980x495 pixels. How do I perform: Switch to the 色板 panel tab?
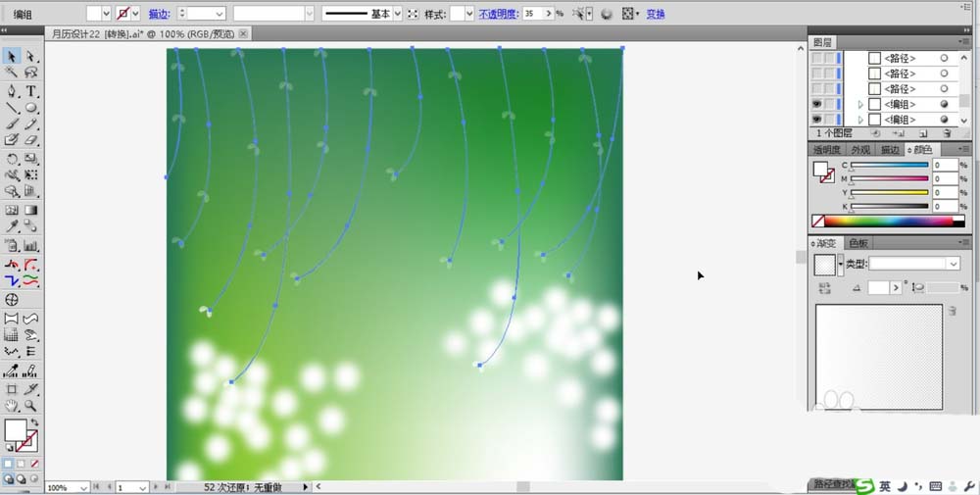pyautogui.click(x=858, y=243)
